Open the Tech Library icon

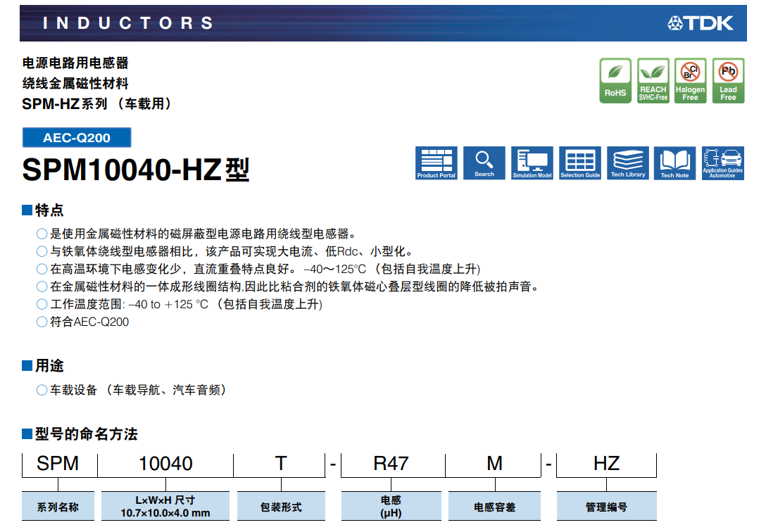(628, 163)
